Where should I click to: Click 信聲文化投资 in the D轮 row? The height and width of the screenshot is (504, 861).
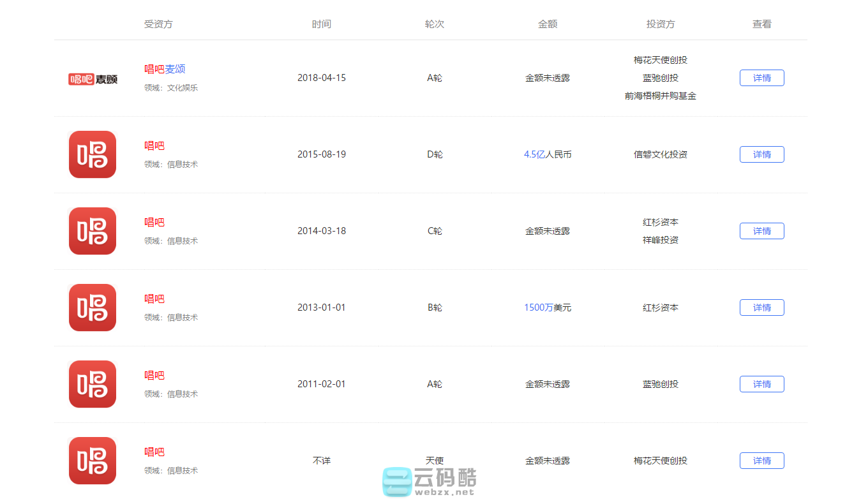pyautogui.click(x=660, y=154)
